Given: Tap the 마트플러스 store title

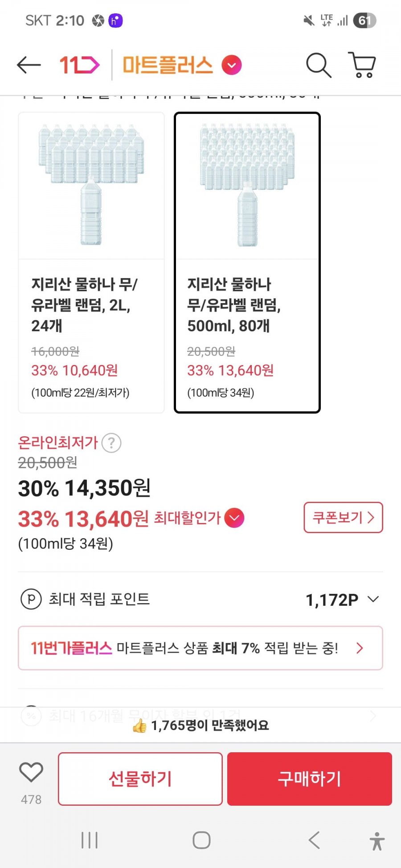Looking at the screenshot, I should click(168, 65).
